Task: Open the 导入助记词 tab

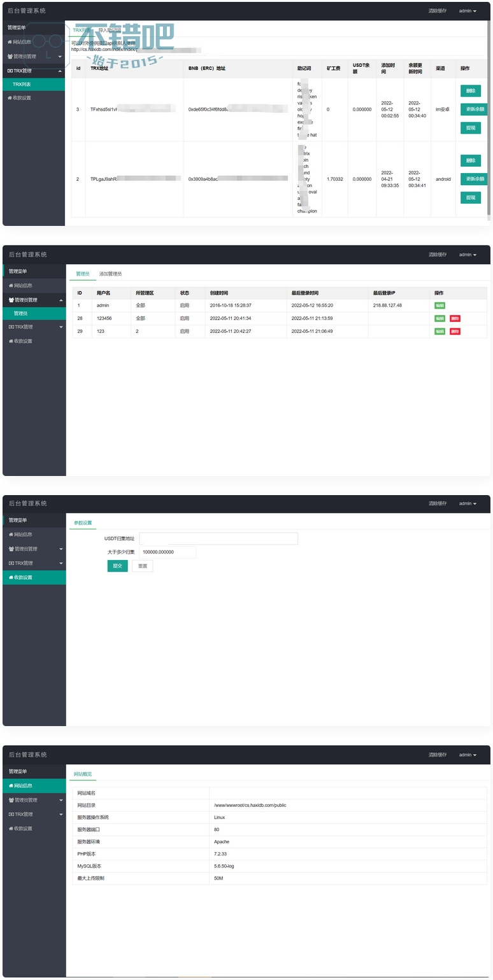Action: (x=110, y=30)
